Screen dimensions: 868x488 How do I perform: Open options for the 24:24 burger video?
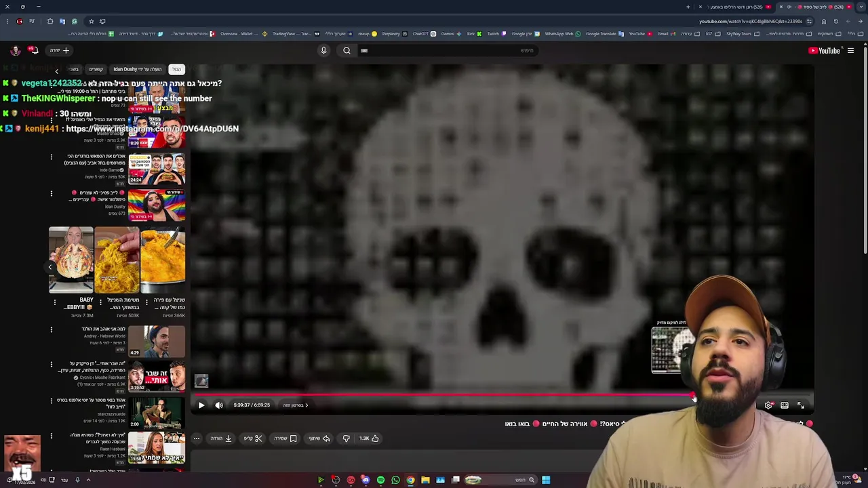point(52,157)
